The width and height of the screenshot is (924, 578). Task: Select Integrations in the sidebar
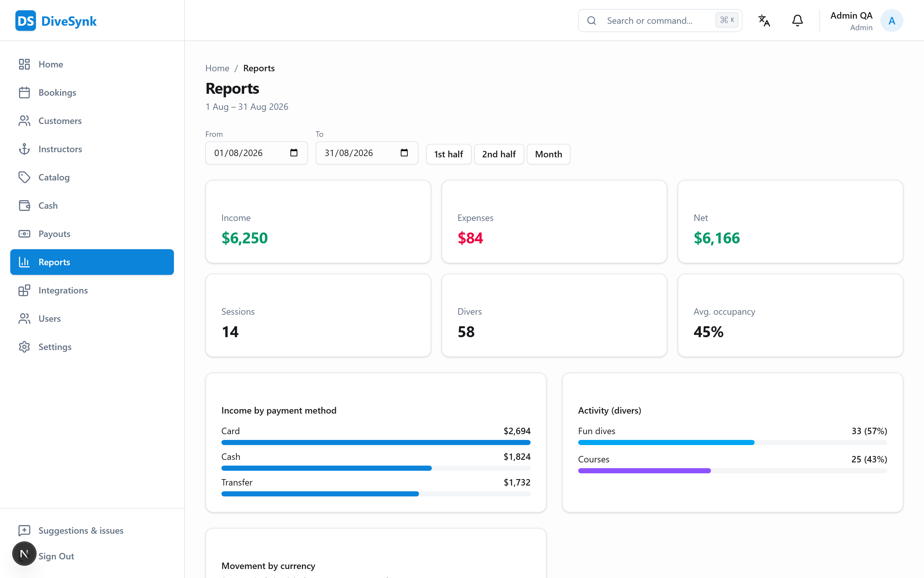point(92,291)
